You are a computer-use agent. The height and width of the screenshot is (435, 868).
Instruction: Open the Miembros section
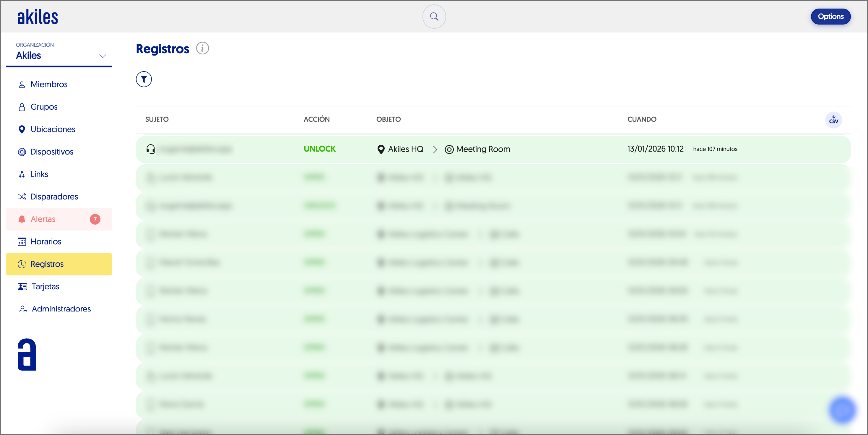pyautogui.click(x=49, y=84)
